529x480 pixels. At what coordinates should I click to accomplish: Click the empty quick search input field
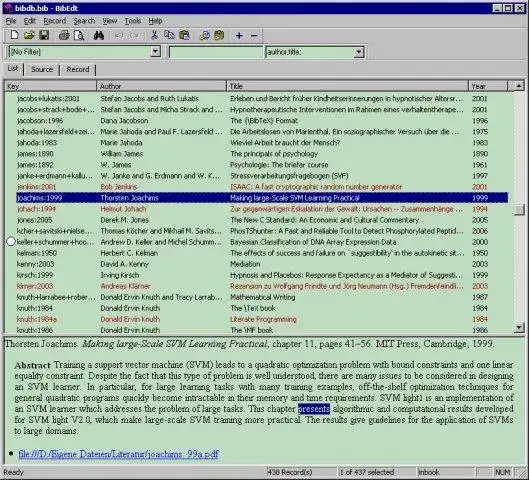(216, 52)
